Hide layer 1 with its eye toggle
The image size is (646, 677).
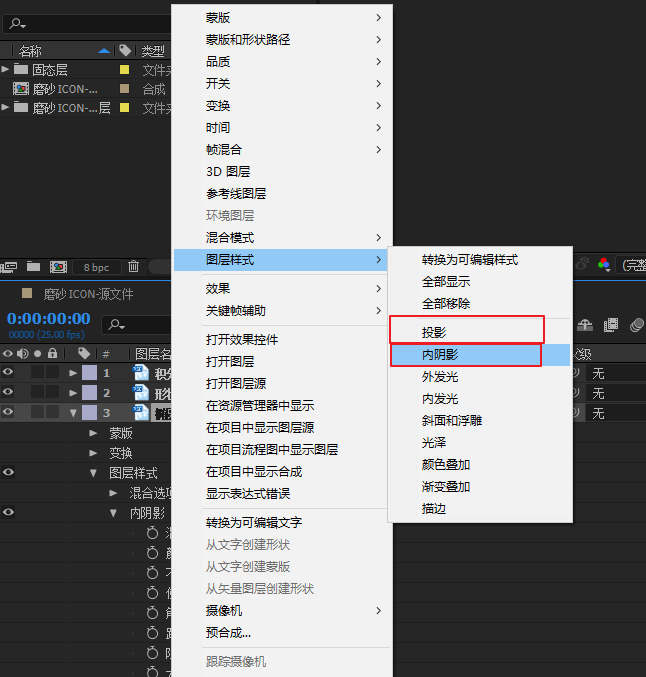[8, 372]
